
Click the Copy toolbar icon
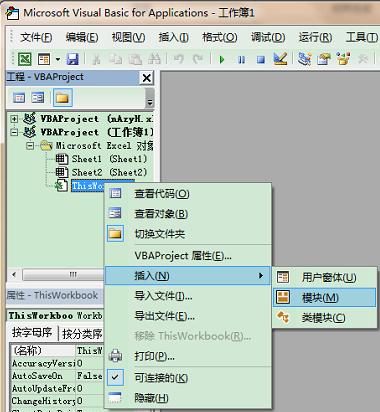click(x=115, y=60)
